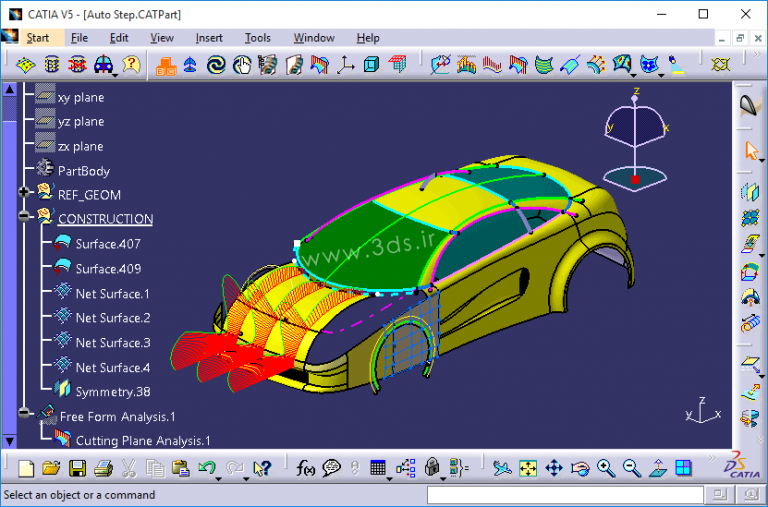768x507 pixels.
Task: Click the What's This help cursor icon
Action: 262,468
